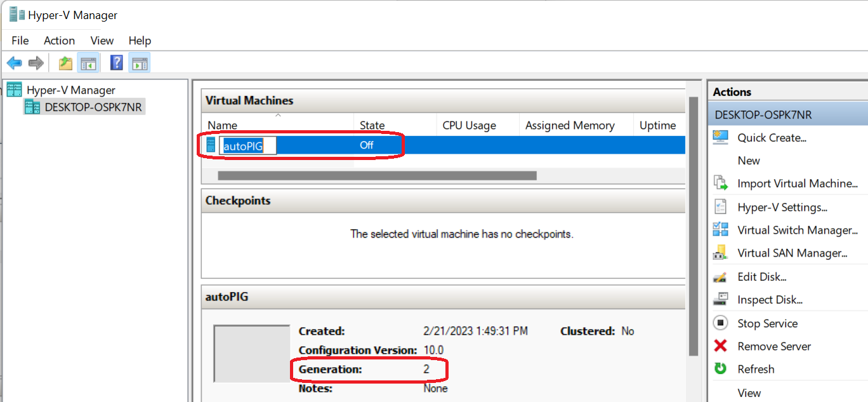
Task: Click the Virtual SAN Manager icon
Action: pyautogui.click(x=720, y=253)
